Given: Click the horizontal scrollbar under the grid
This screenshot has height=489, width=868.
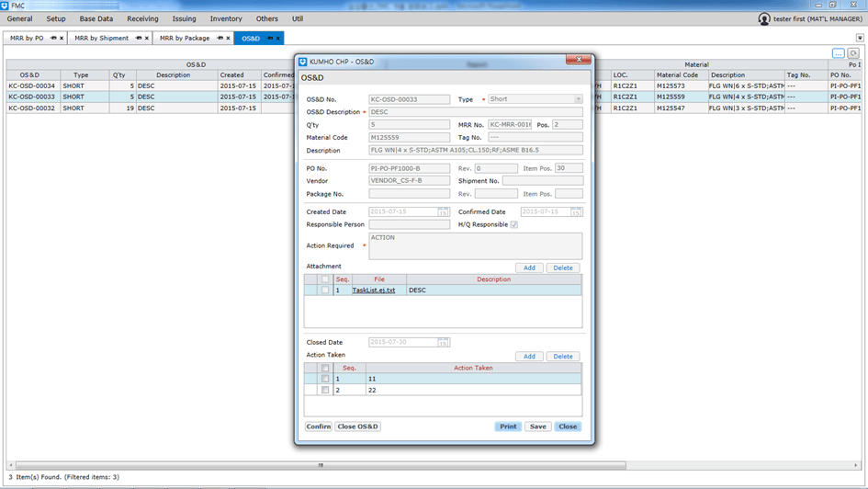Looking at the screenshot, I should pos(320,465).
